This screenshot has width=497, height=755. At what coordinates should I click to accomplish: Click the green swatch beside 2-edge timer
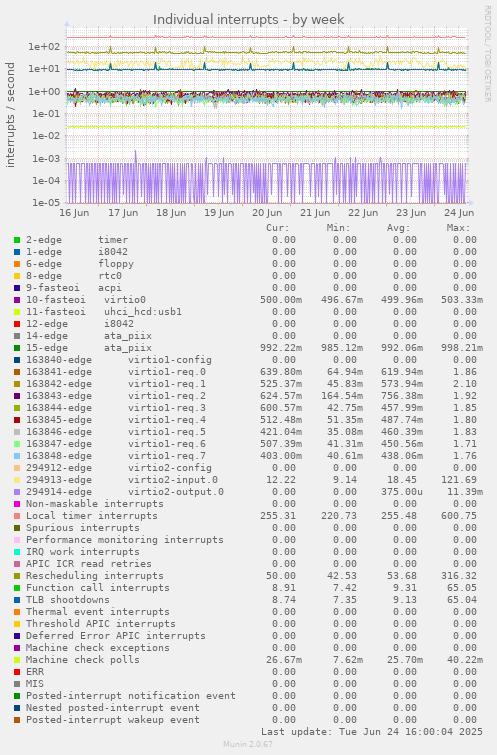click(17, 240)
